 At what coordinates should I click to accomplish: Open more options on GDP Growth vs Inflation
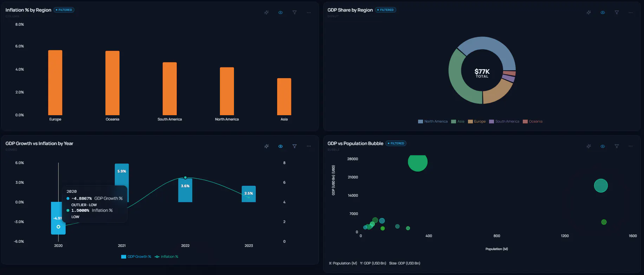[x=308, y=146]
